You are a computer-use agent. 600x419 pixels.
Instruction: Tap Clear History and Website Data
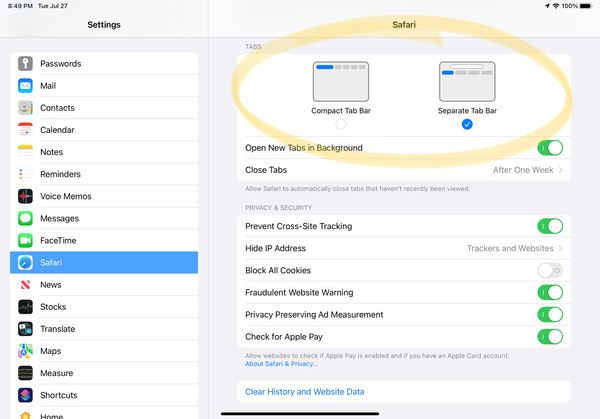coord(306,392)
